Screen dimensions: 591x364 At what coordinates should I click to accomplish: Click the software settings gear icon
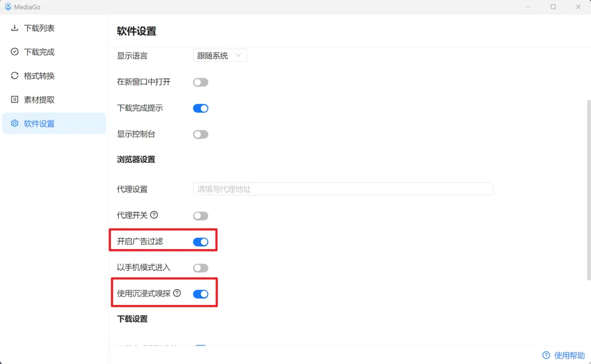tap(15, 124)
